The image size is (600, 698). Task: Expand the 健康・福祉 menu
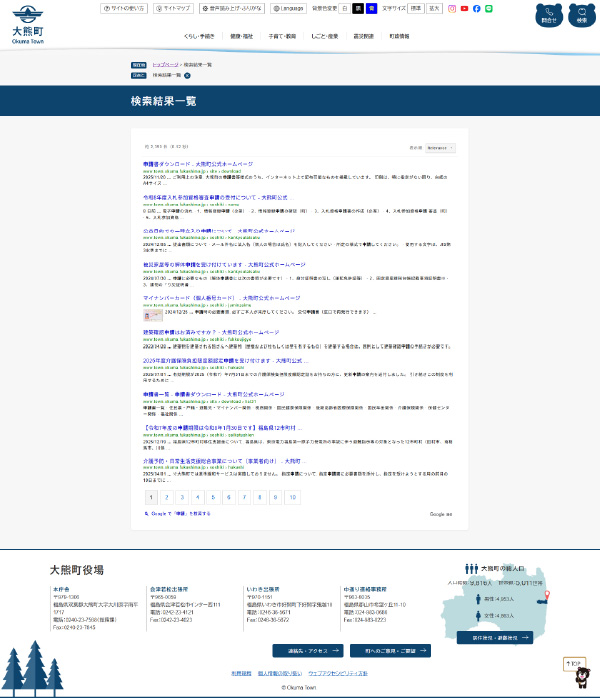(242, 35)
